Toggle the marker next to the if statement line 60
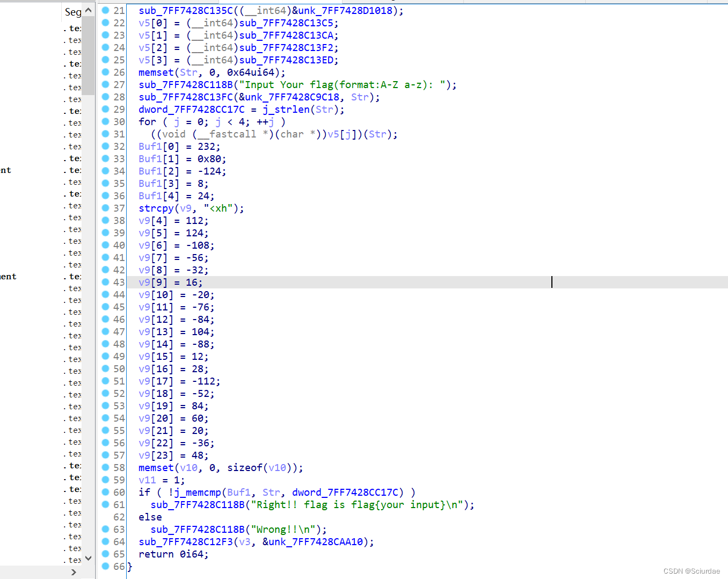 tap(105, 492)
